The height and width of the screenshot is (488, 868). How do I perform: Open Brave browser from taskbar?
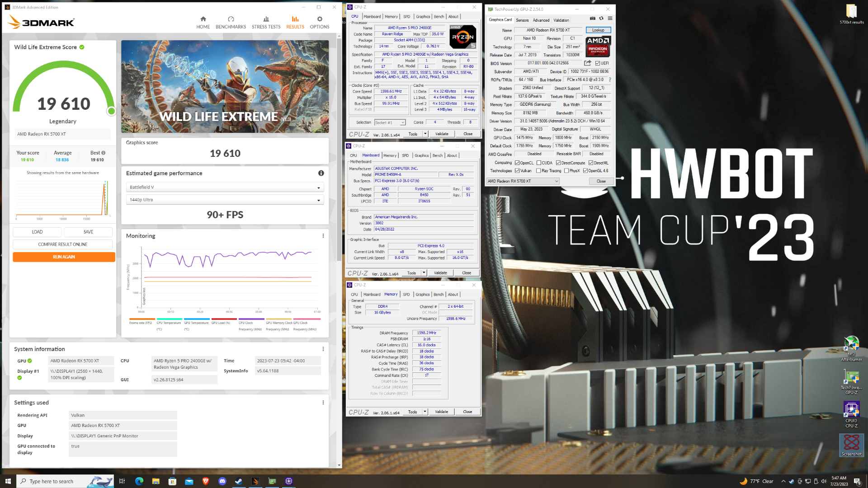click(x=206, y=481)
